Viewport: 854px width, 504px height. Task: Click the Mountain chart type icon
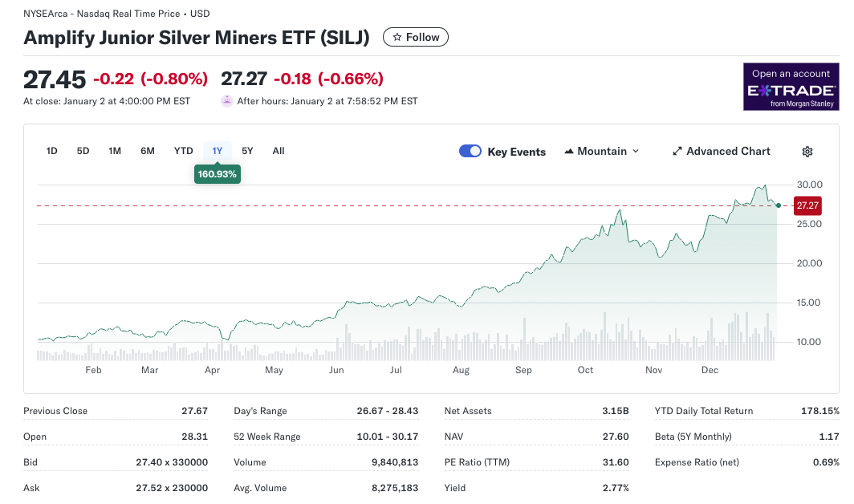[x=569, y=151]
